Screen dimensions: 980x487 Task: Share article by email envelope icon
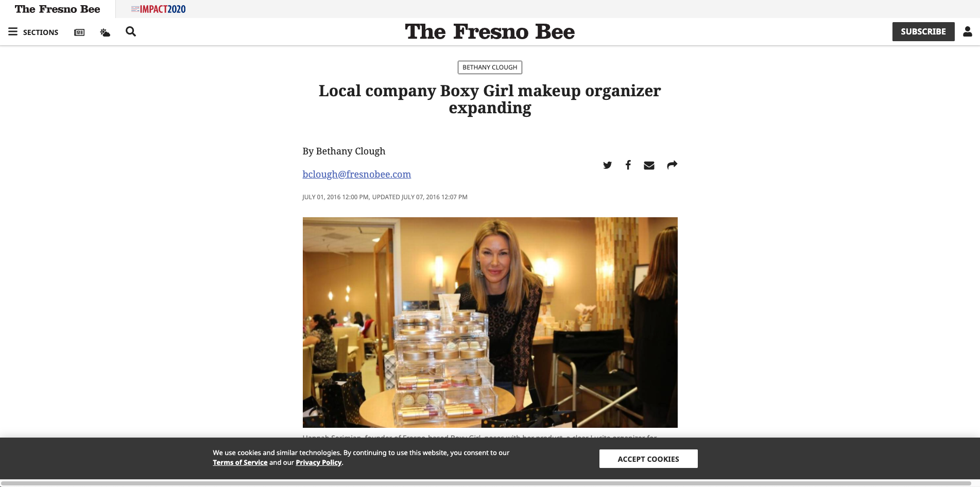point(649,165)
